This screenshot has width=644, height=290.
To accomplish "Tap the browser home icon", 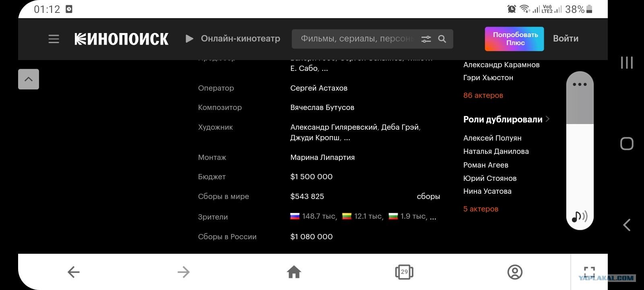I will coord(294,272).
